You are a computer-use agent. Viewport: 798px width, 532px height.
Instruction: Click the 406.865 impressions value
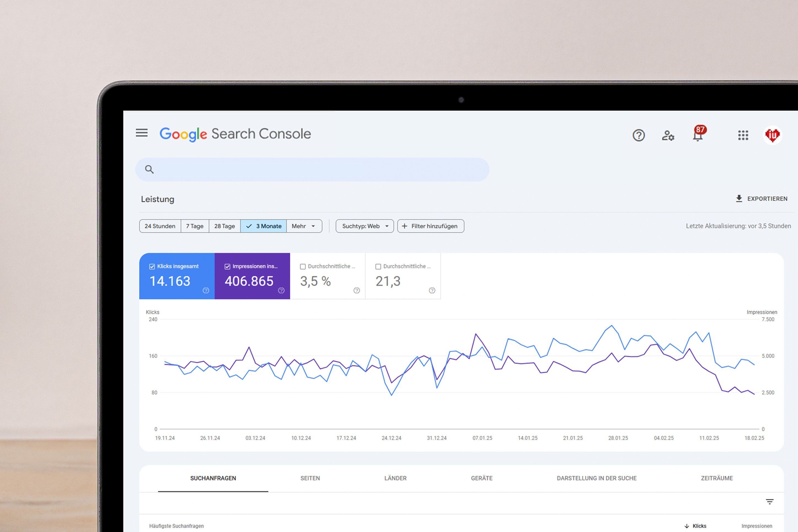(249, 281)
